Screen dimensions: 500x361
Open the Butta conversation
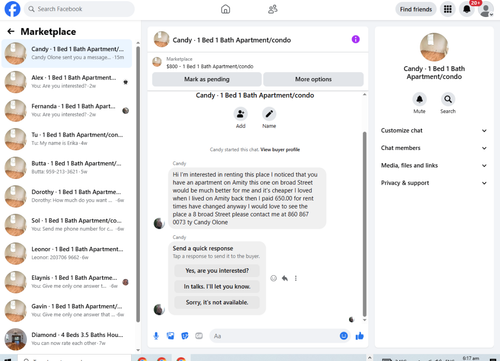pos(67,168)
